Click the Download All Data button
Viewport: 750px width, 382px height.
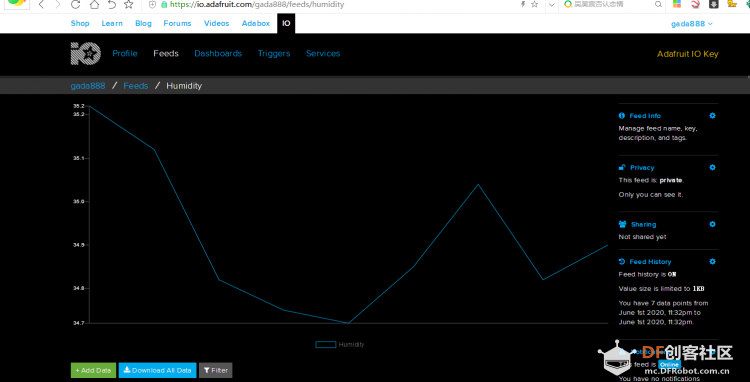coord(157,371)
